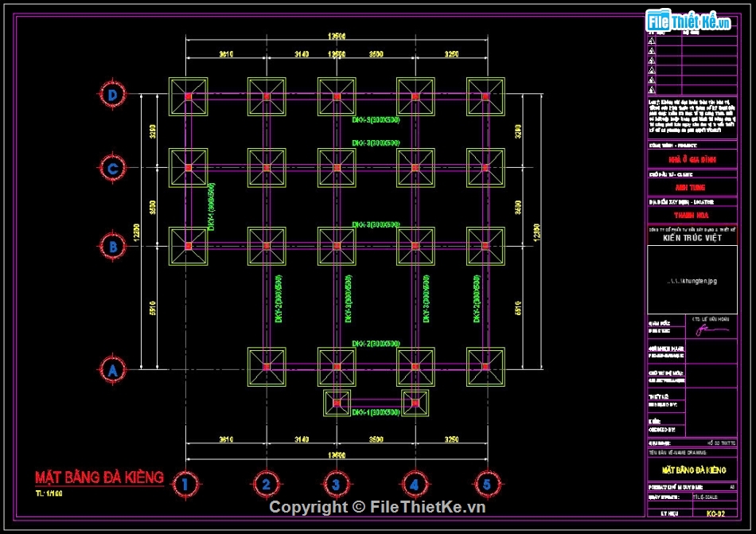Select the "TỶ LỆ-SCALE" label in title block
Viewport: 756px width, 534px height.
click(x=705, y=497)
